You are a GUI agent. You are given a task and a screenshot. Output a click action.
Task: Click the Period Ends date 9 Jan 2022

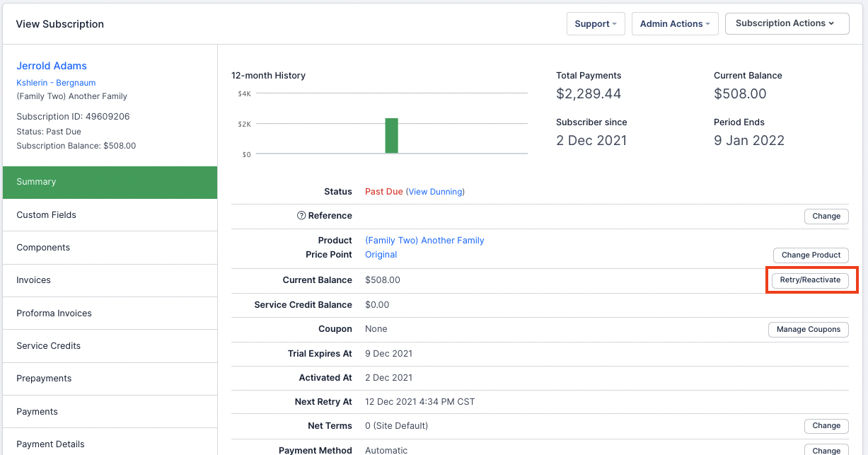coord(749,140)
